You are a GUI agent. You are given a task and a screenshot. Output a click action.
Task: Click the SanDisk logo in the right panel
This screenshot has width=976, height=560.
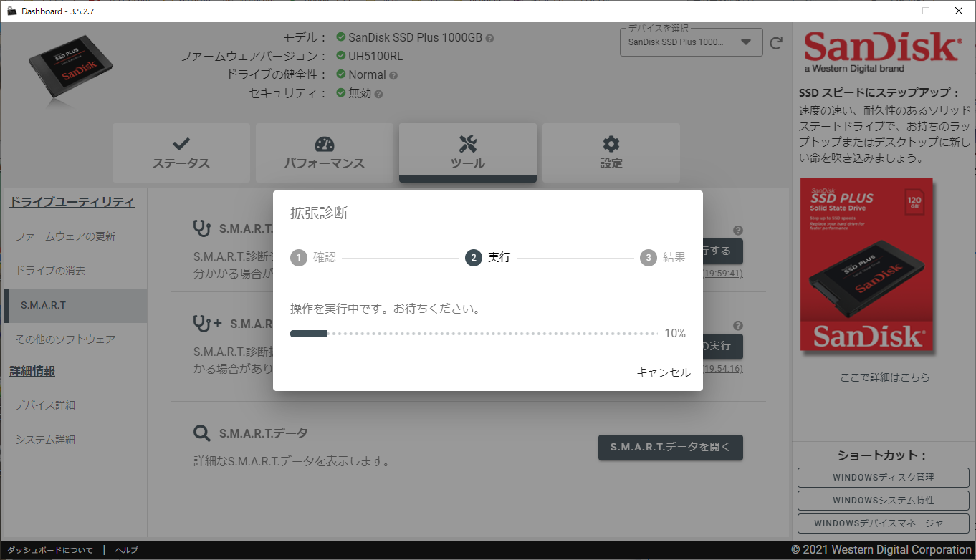[882, 51]
